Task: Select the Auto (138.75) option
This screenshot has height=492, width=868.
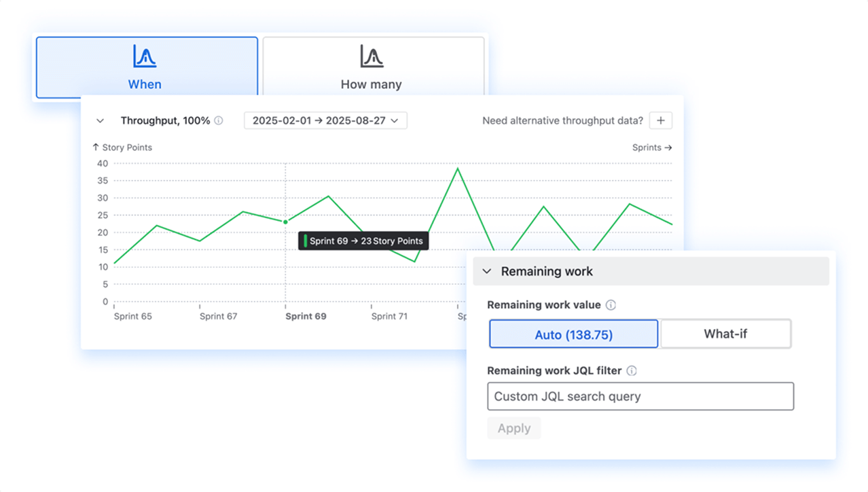Action: pyautogui.click(x=574, y=334)
